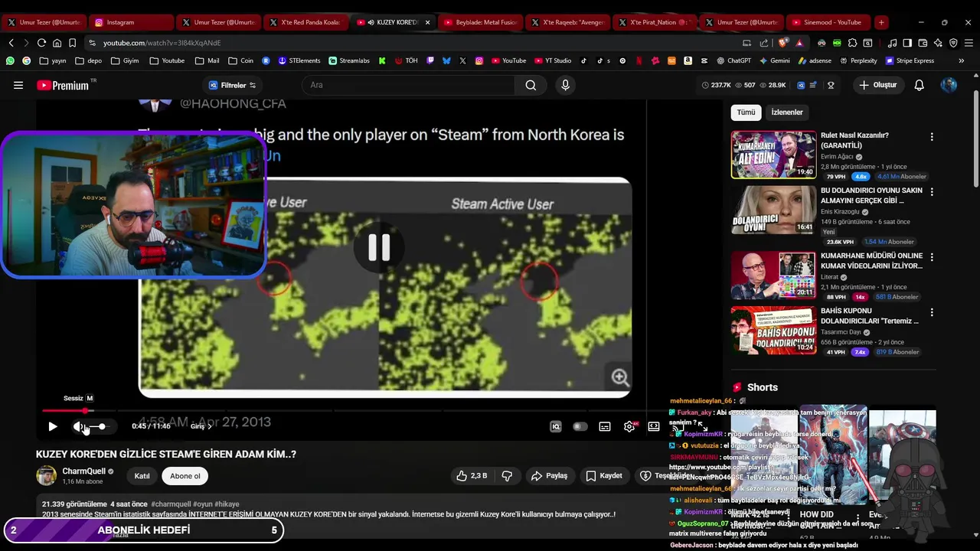Click the vidIQ trophy icon in header
This screenshot has width=980, height=551.
point(831,85)
